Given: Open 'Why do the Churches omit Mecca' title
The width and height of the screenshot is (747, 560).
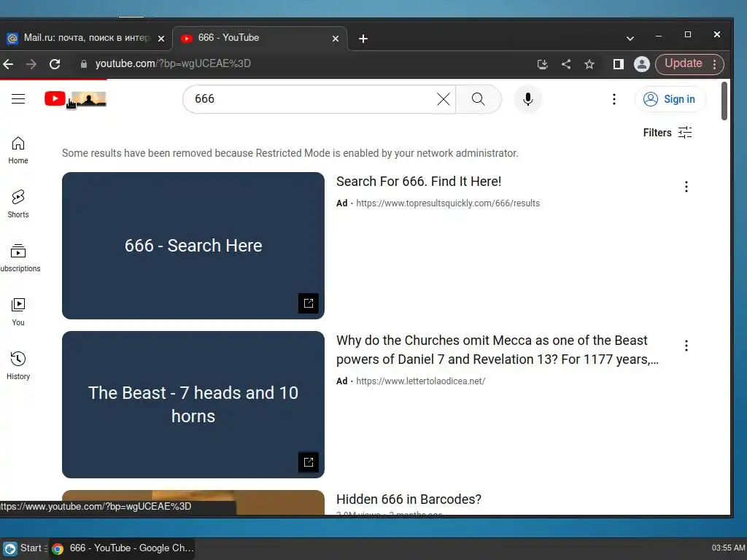Looking at the screenshot, I should click(x=498, y=350).
